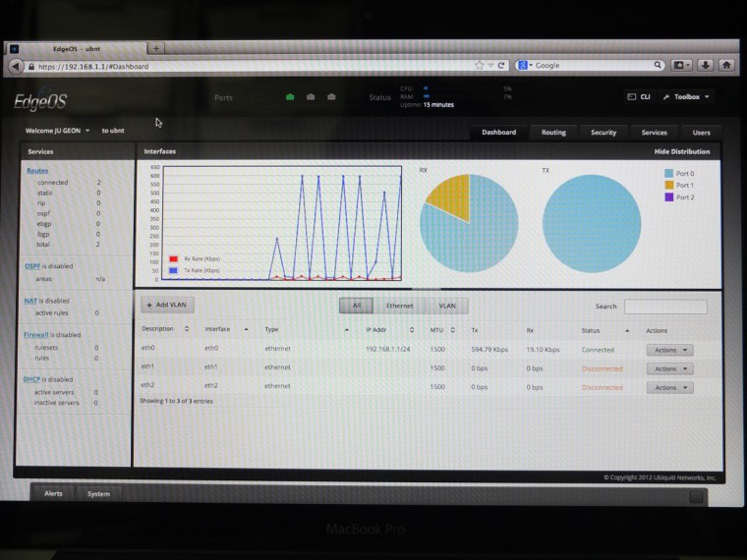
Task: Click the magnifier icon in Google search box
Action: (658, 65)
